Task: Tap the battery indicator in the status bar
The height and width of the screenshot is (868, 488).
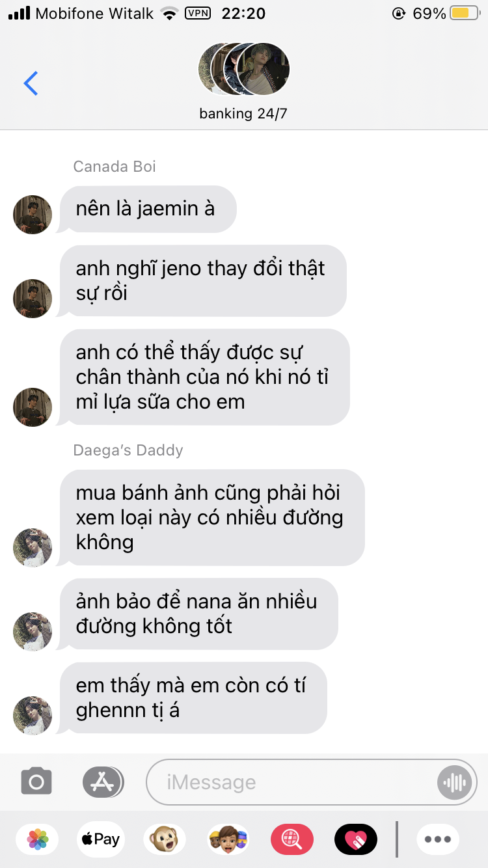Action: 465,13
